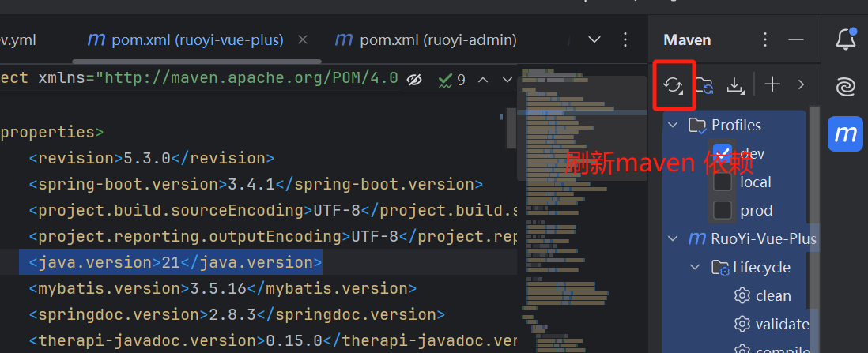Toggle the dev profile checkbox

coord(723,153)
